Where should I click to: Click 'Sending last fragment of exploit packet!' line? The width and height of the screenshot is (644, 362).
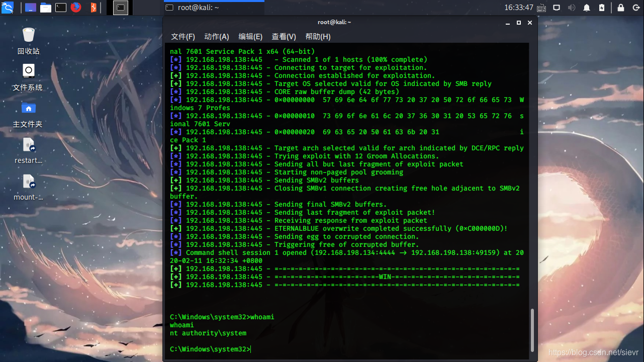(x=303, y=213)
